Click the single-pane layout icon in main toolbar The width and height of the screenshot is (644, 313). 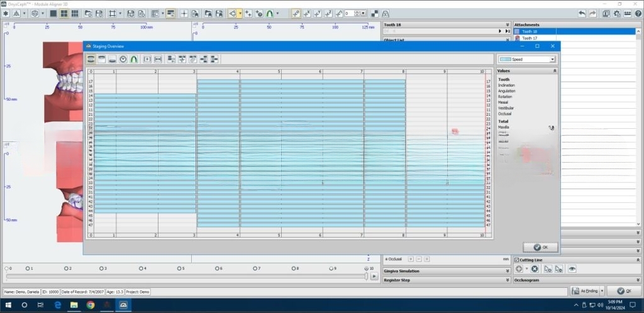click(x=53, y=13)
